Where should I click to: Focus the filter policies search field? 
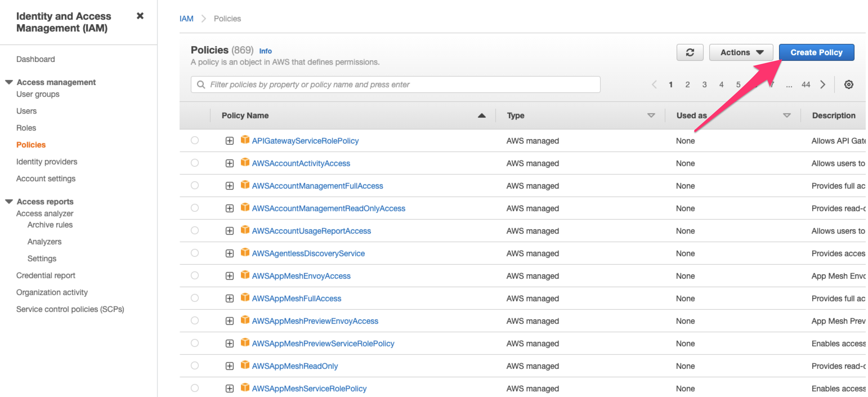tap(395, 84)
